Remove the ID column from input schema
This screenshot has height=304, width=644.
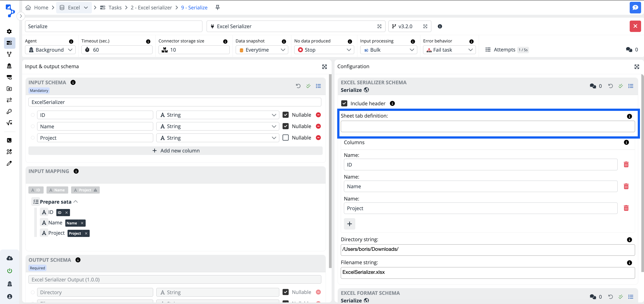point(318,115)
